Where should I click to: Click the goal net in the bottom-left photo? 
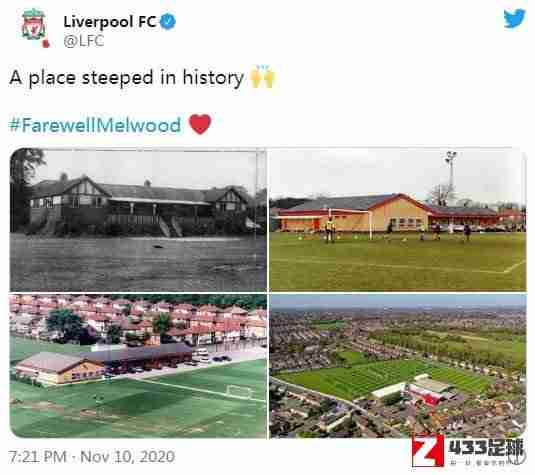pos(240,391)
